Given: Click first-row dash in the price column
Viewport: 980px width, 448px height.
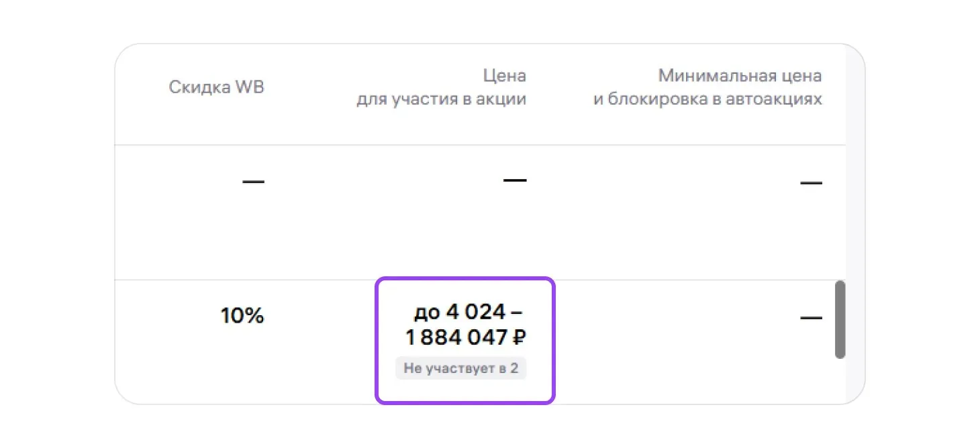Looking at the screenshot, I should click(x=515, y=180).
